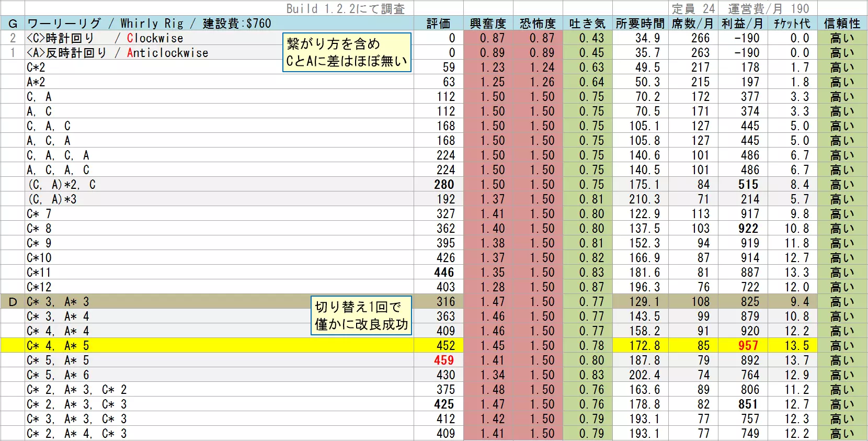Select the 'C* 9' row label
Screen dimensions: 868x441
tap(39, 243)
